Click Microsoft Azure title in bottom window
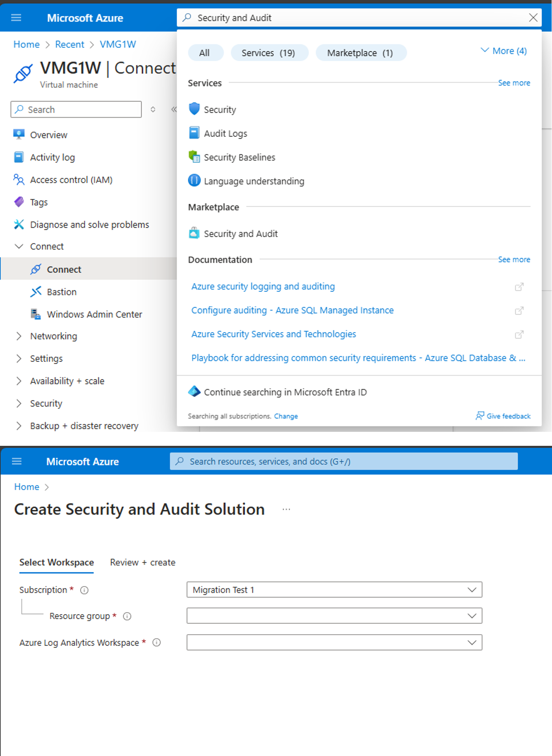Image resolution: width=552 pixels, height=756 pixels. click(82, 461)
